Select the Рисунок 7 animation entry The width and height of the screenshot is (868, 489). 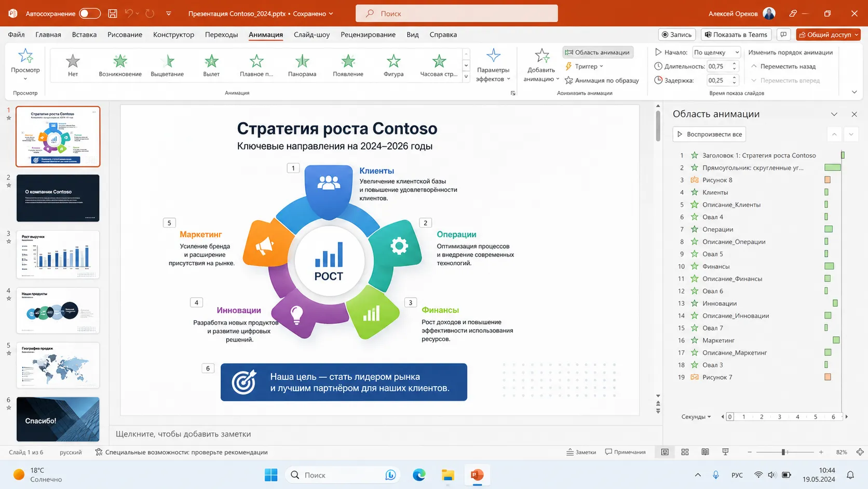pyautogui.click(x=758, y=377)
